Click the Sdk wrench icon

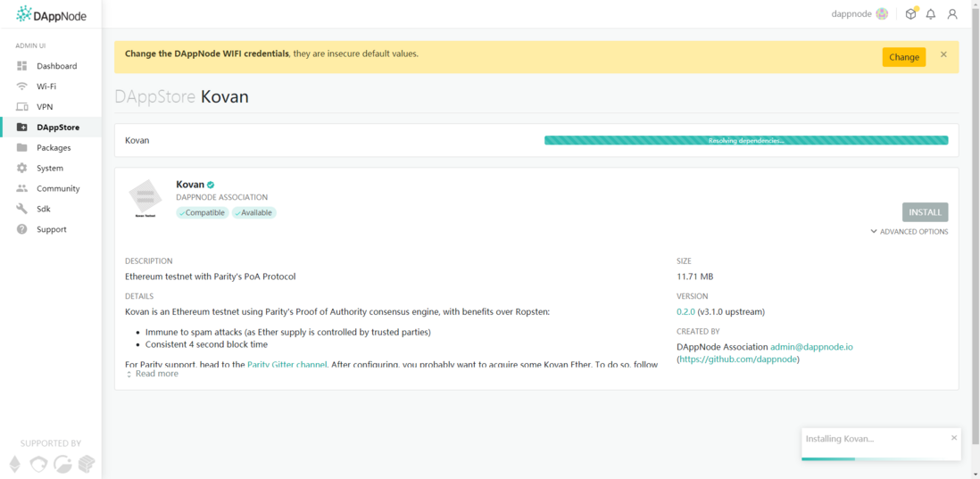[22, 210]
